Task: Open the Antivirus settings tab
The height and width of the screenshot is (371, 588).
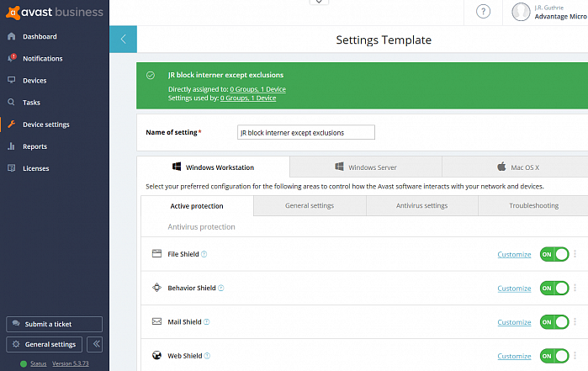Action: pyautogui.click(x=421, y=205)
